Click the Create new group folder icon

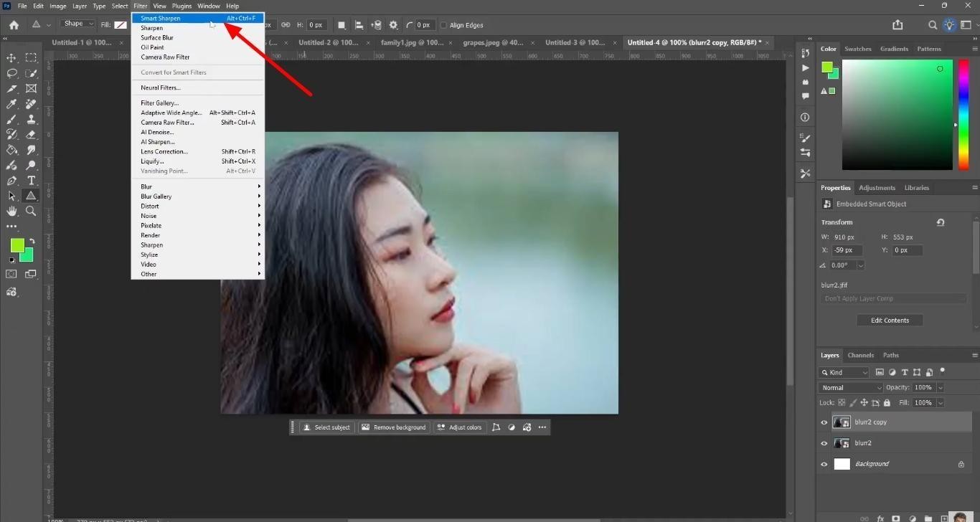[x=928, y=518]
